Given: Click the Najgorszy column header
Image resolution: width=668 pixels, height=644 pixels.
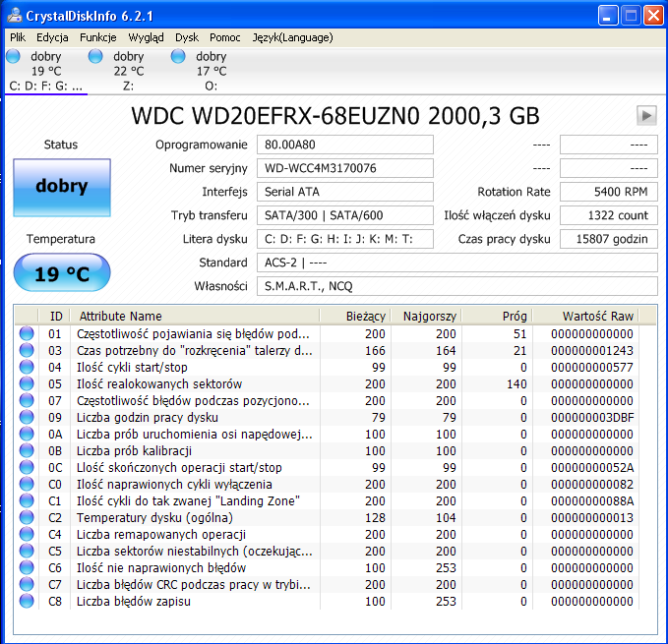Looking at the screenshot, I should click(x=426, y=317).
